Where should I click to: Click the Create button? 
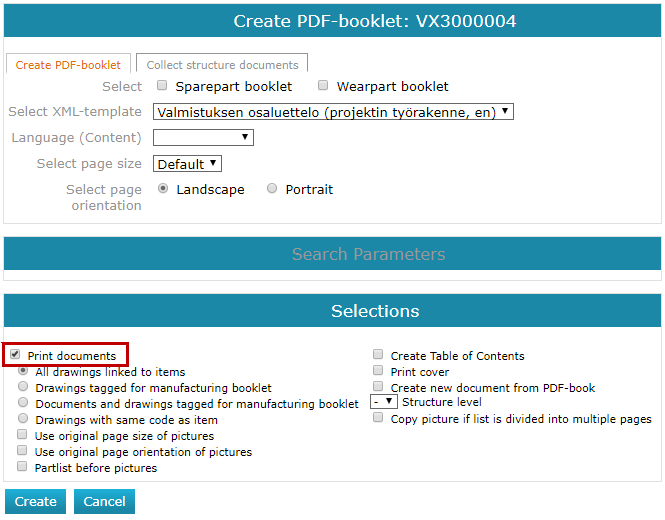(x=36, y=501)
